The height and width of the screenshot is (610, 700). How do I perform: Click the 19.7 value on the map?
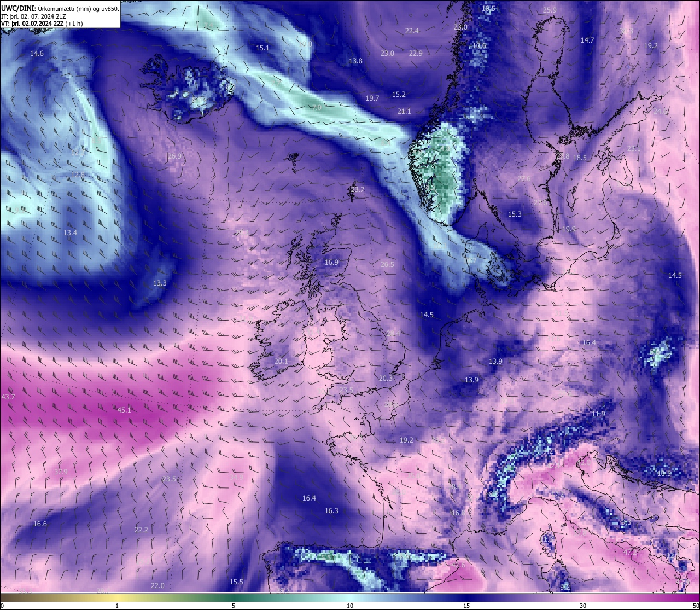[372, 98]
